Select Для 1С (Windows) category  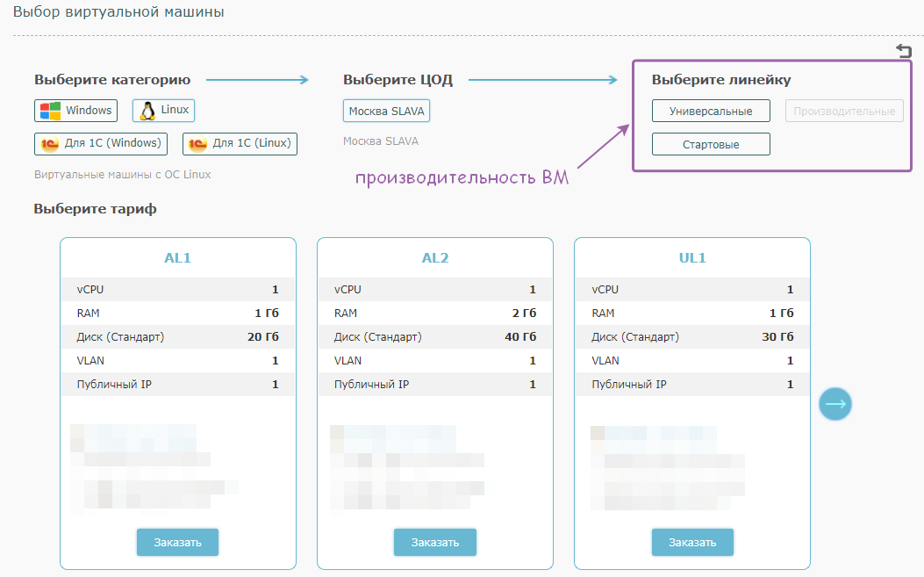coord(101,143)
